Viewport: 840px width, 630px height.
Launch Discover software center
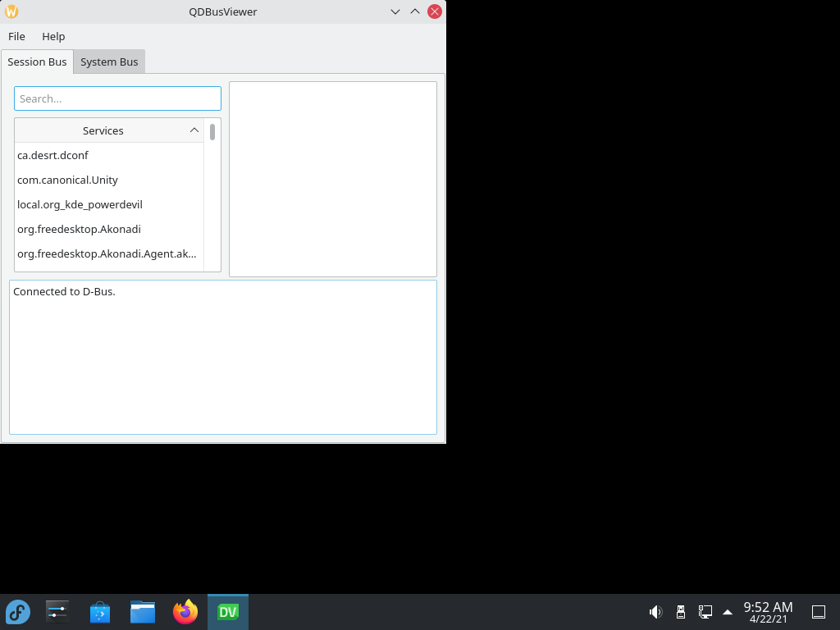pos(99,612)
